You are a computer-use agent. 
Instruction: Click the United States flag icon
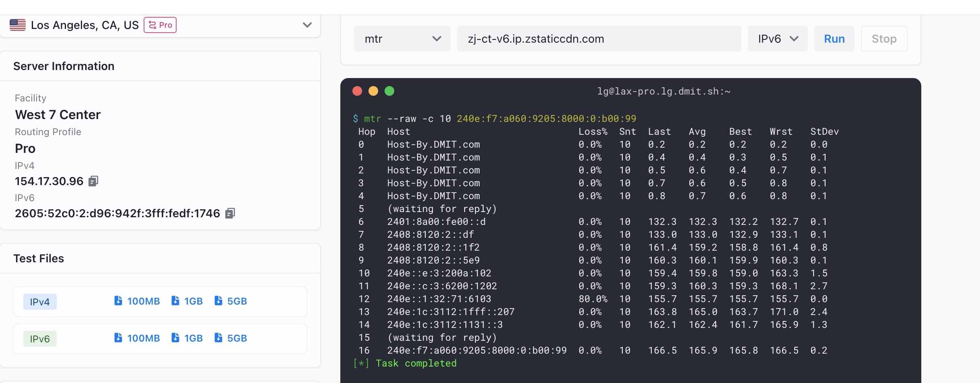[x=18, y=25]
